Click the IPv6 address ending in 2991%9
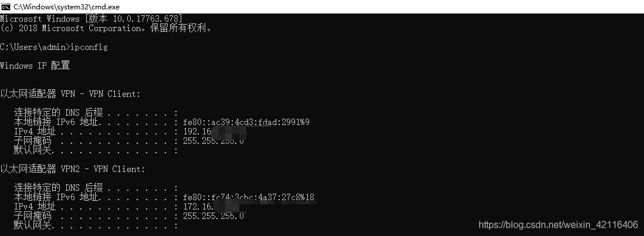The height and width of the screenshot is (236, 644). pyautogui.click(x=246, y=122)
